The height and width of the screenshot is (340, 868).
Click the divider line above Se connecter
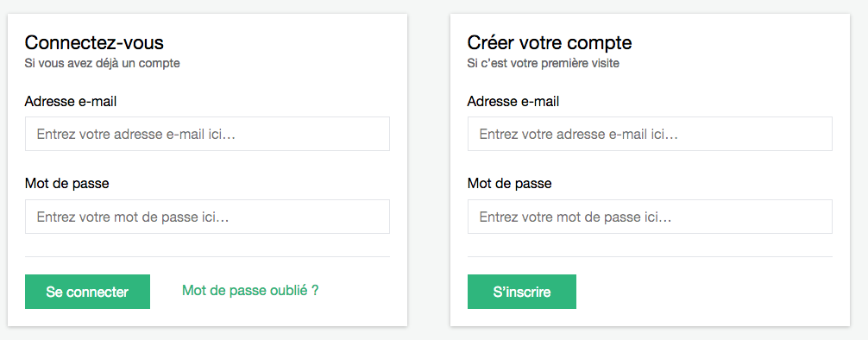(207, 257)
